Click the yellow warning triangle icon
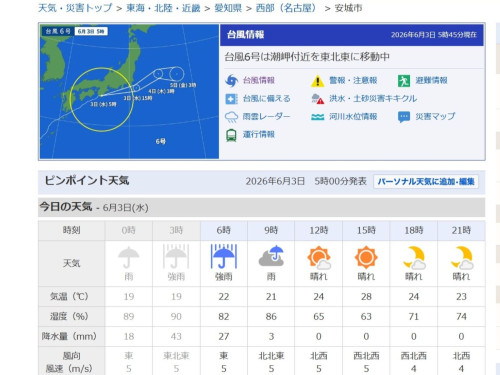 click(x=318, y=81)
